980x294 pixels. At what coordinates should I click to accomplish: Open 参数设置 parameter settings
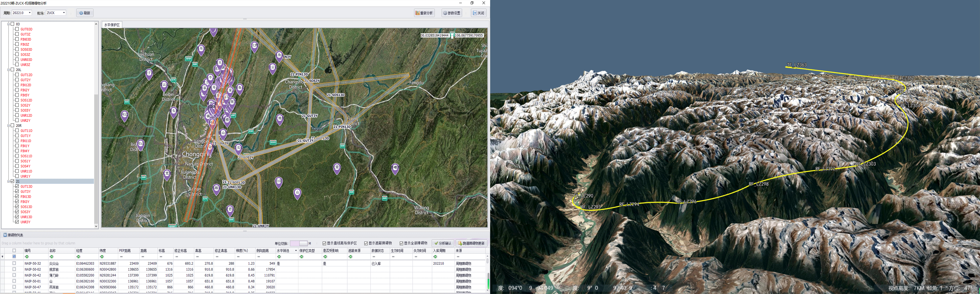452,13
